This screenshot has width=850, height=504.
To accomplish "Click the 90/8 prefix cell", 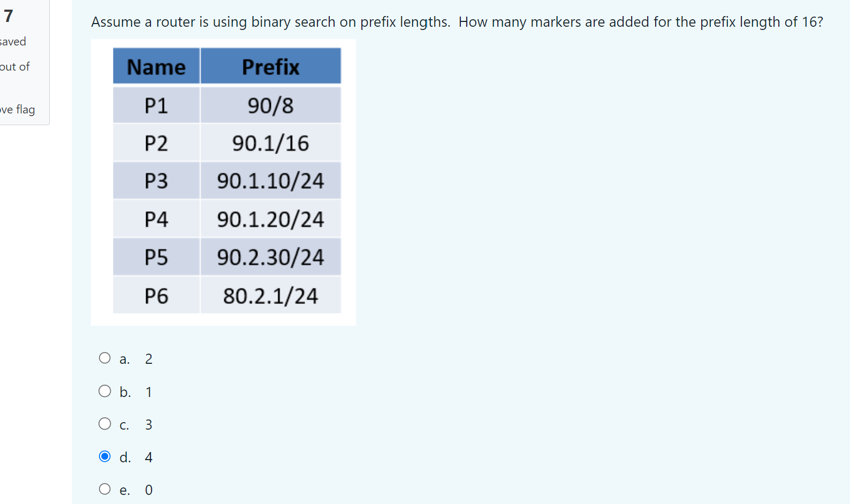I will click(270, 105).
